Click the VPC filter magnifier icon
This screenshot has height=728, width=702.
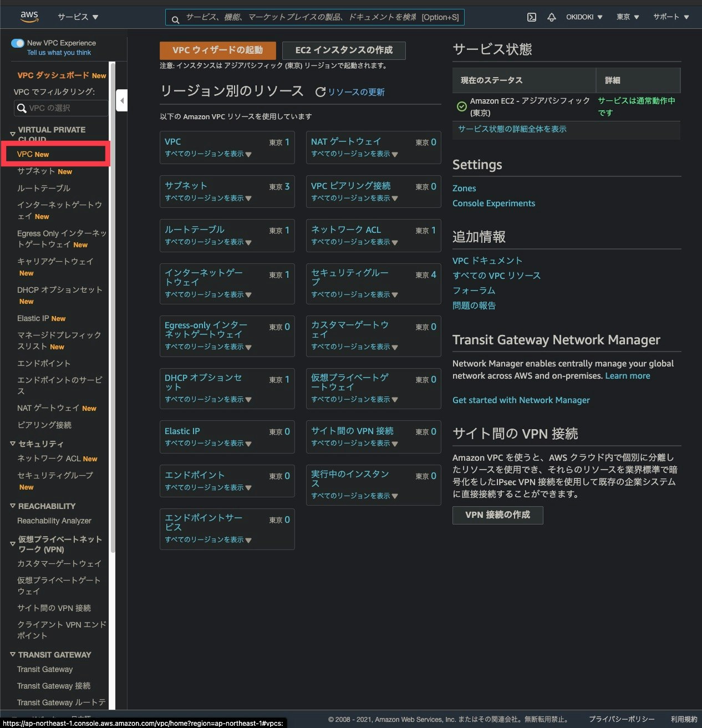(22, 108)
